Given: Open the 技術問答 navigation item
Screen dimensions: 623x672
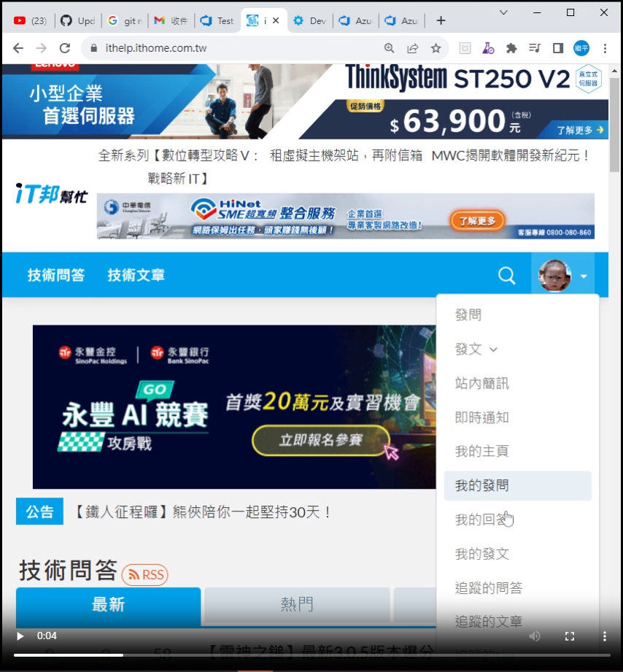Looking at the screenshot, I should 55,275.
